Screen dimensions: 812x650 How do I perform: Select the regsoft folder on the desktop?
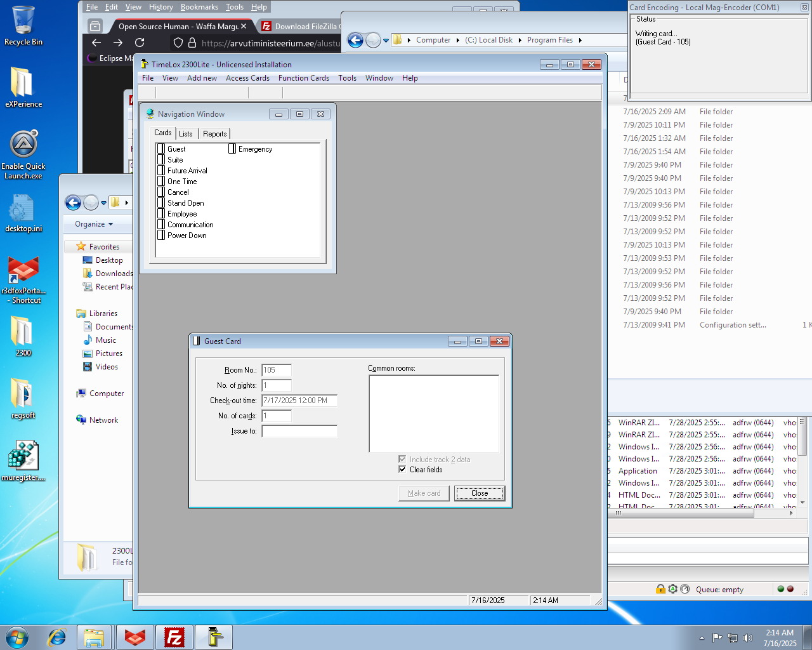pyautogui.click(x=23, y=399)
